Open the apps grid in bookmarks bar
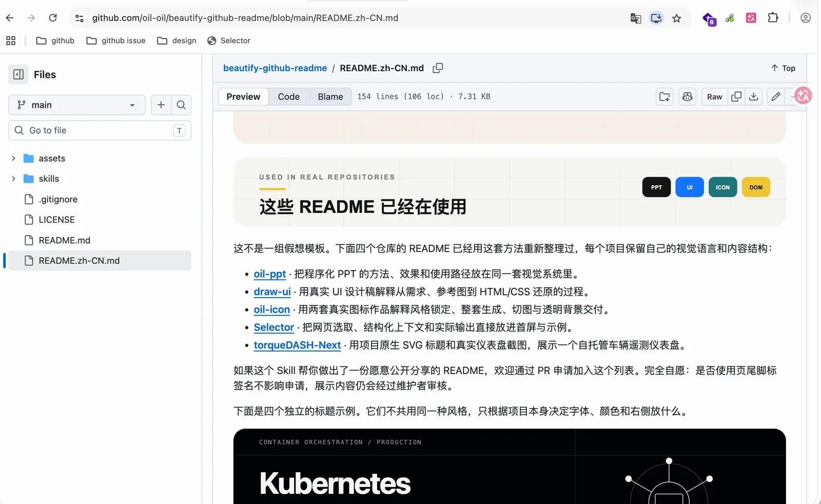821x504 pixels. pyautogui.click(x=11, y=41)
